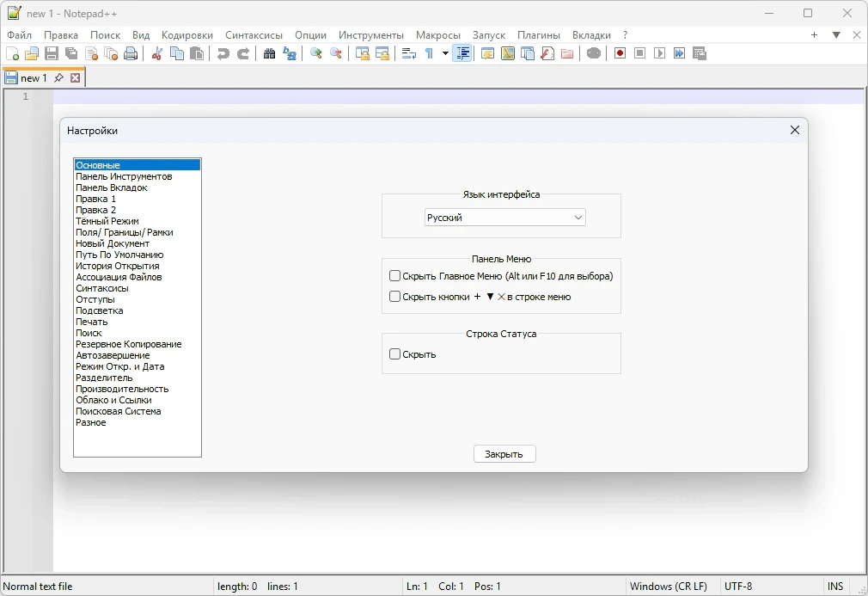Save the document using the floppy icon
This screenshot has width=868, height=596.
(52, 53)
